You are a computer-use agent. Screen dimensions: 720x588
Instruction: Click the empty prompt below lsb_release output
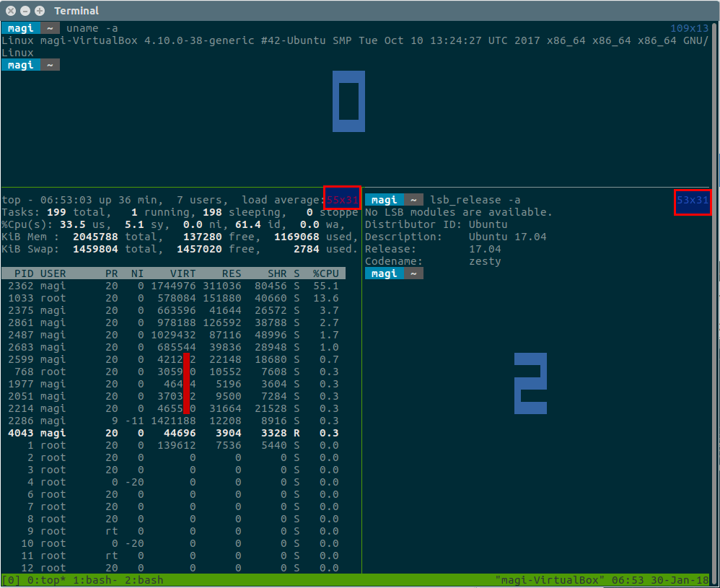394,273
